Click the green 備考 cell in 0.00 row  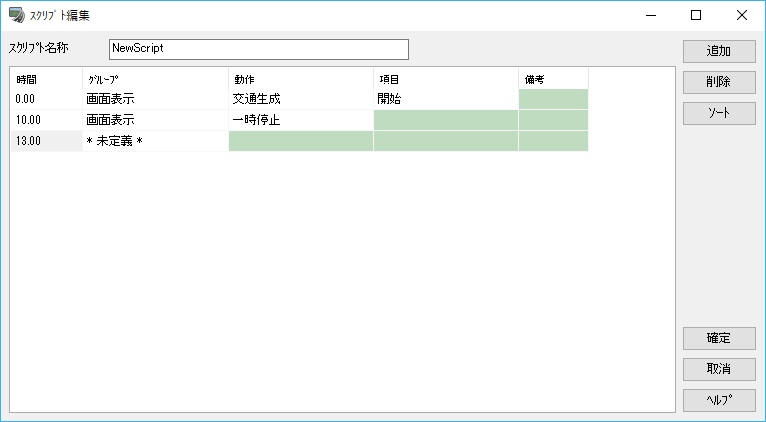(553, 99)
